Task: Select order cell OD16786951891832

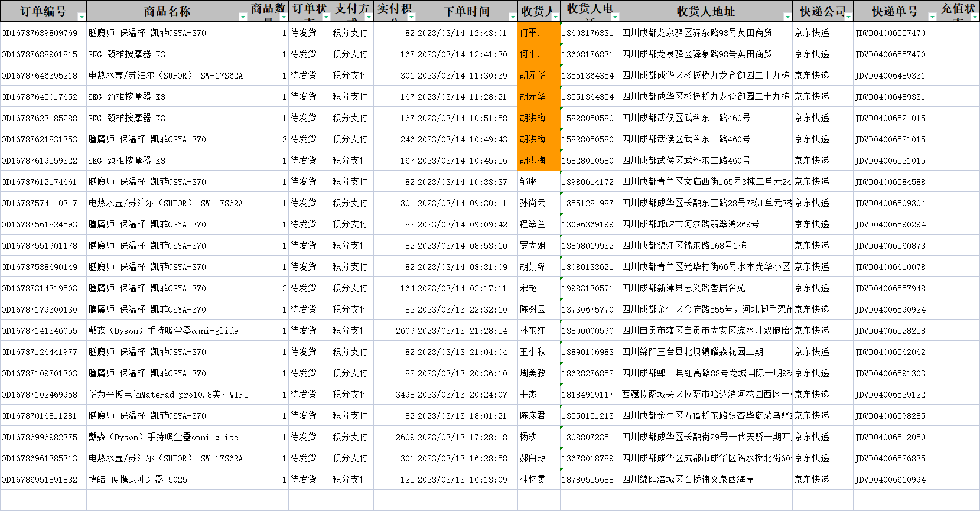Action: click(x=43, y=480)
